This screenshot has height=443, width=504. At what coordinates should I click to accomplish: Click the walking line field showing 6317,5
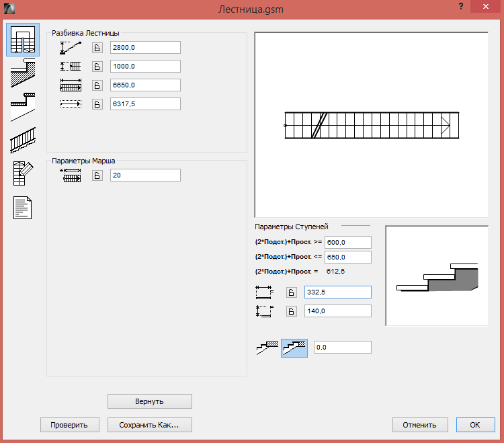(x=145, y=104)
